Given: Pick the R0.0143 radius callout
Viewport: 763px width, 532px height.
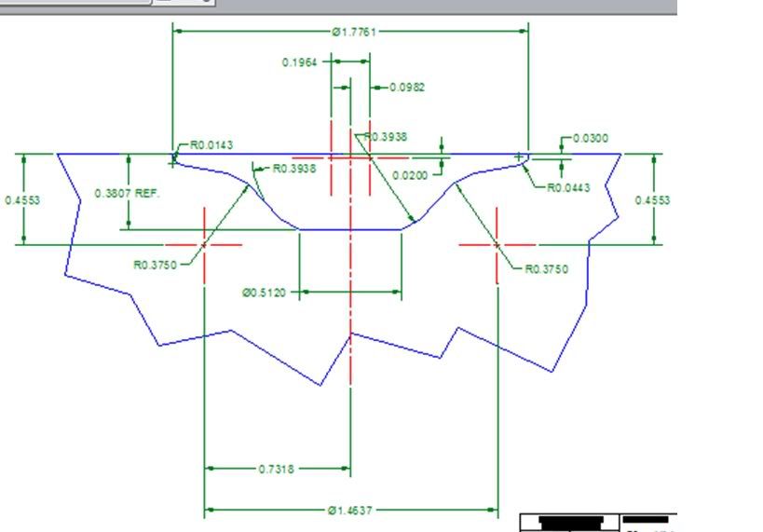Looking at the screenshot, I should pos(211,144).
